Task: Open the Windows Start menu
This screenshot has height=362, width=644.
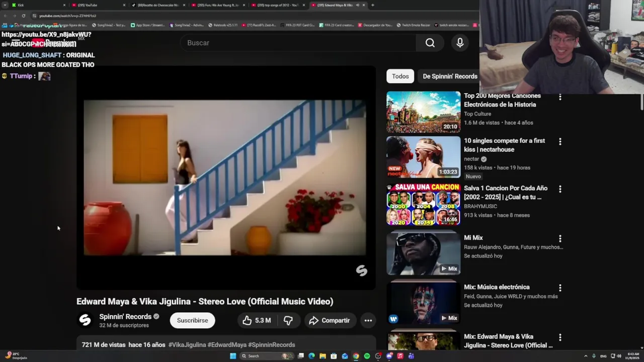Action: [233, 356]
